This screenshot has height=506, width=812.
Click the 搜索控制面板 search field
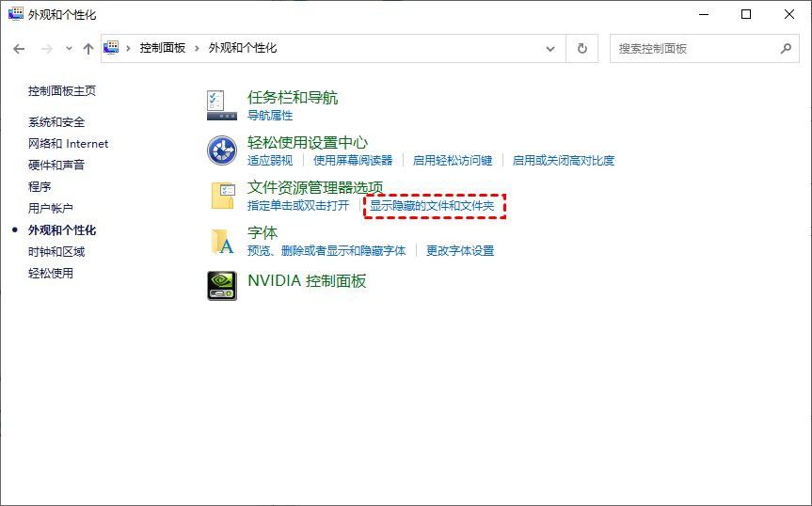(x=696, y=48)
